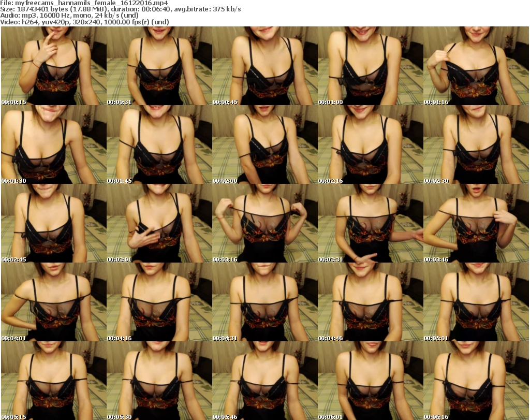Click the thumbnail labeled 00:02:45
Screen dimensions: 530x420
[54, 224]
